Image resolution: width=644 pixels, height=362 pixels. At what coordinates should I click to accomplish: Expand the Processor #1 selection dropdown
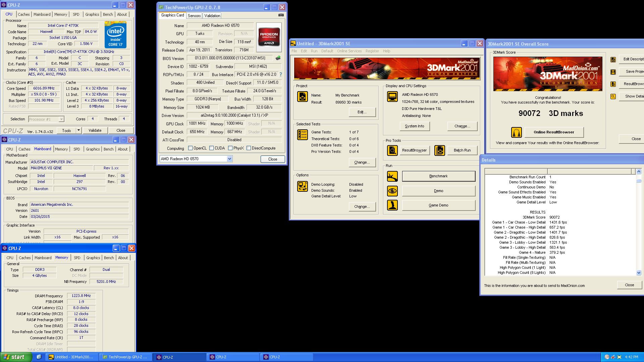pos(61,119)
